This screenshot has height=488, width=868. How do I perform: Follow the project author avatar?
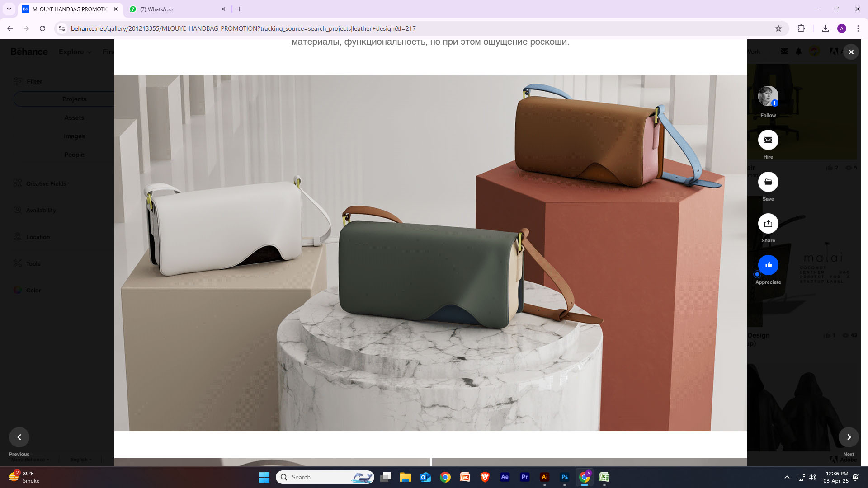click(768, 96)
